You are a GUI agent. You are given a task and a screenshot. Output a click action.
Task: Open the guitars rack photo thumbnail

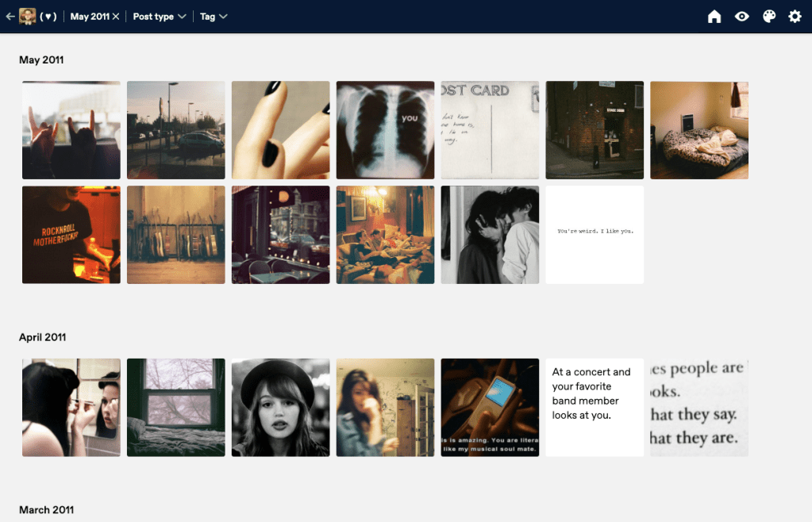(x=175, y=235)
